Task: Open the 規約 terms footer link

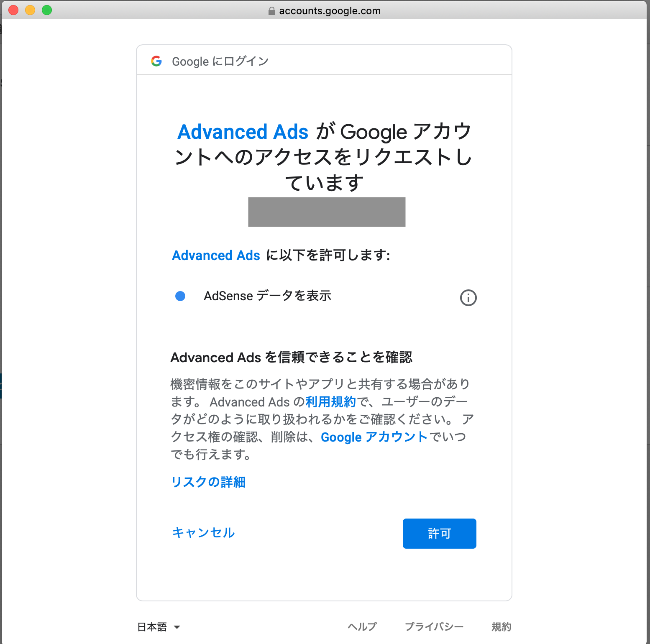Action: [501, 627]
